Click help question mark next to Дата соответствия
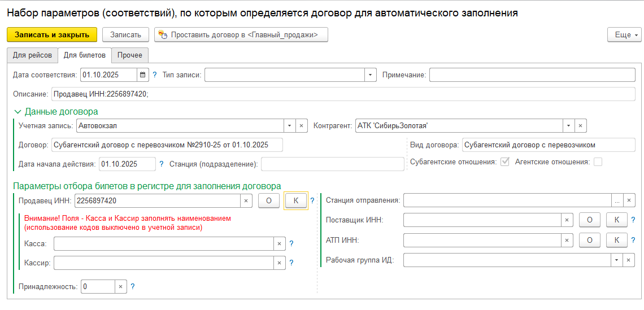Image resolution: width=644 pixels, height=310 pixels. [x=155, y=75]
